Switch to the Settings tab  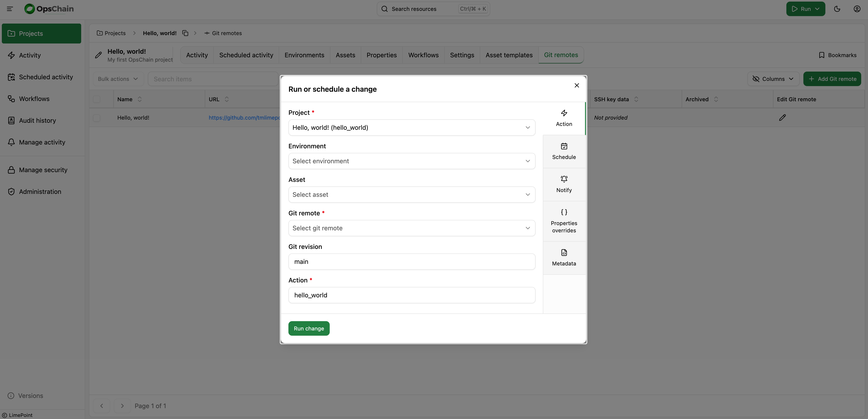coord(462,55)
